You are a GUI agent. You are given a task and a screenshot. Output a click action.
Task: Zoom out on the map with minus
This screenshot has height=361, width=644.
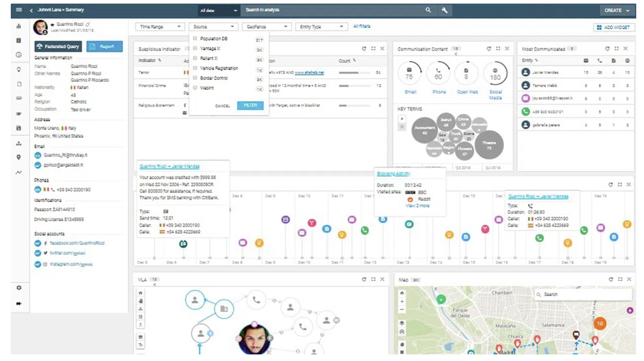(401, 309)
